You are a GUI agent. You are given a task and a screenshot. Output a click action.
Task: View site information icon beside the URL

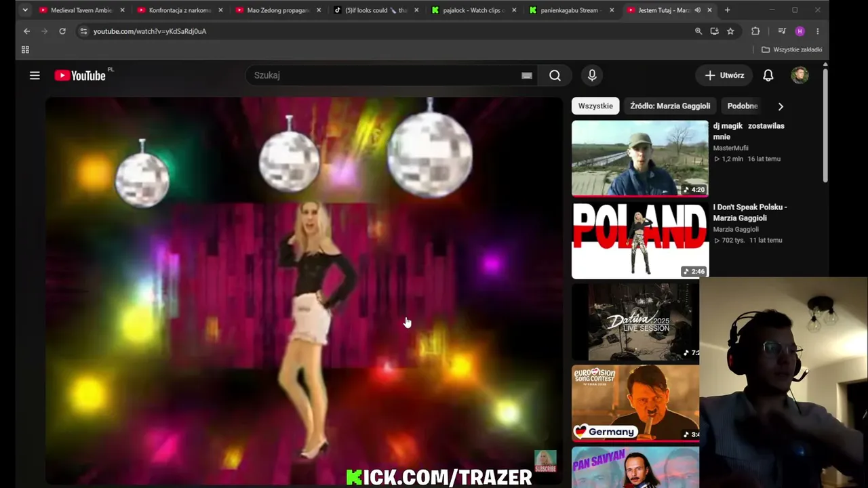point(83,31)
